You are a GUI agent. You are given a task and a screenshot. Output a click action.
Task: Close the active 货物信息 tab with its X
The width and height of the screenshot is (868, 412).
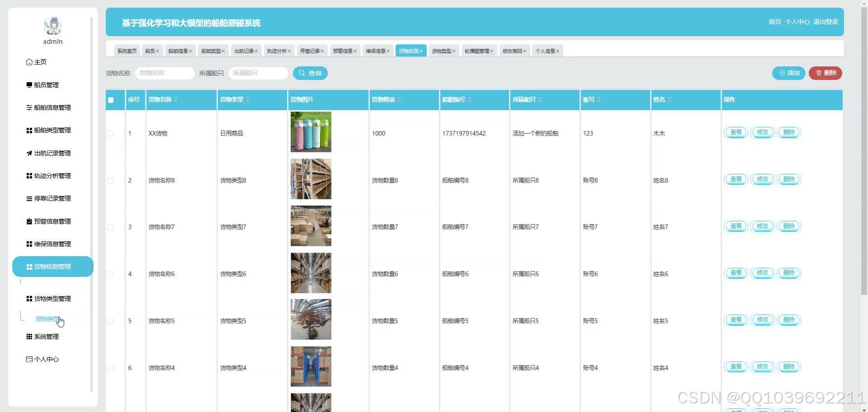[x=421, y=51]
